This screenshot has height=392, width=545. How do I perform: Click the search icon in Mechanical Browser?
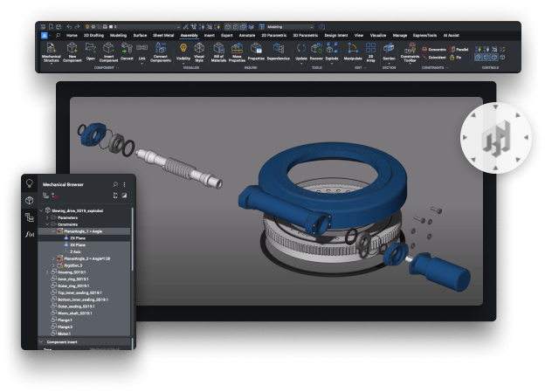(114, 185)
